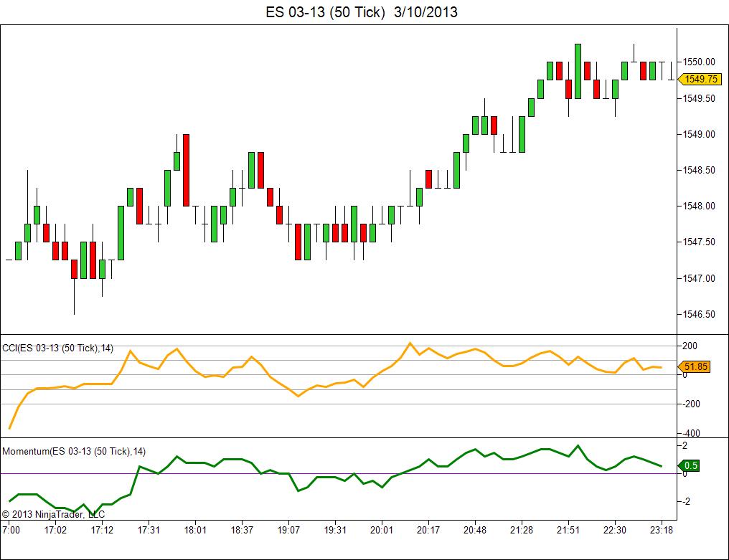Image resolution: width=729 pixels, height=560 pixels.
Task: Click the 200 level on the CCI axis
Action: point(690,346)
